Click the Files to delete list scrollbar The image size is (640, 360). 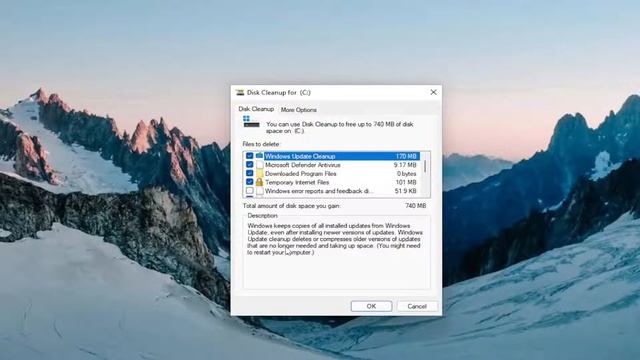pos(425,174)
